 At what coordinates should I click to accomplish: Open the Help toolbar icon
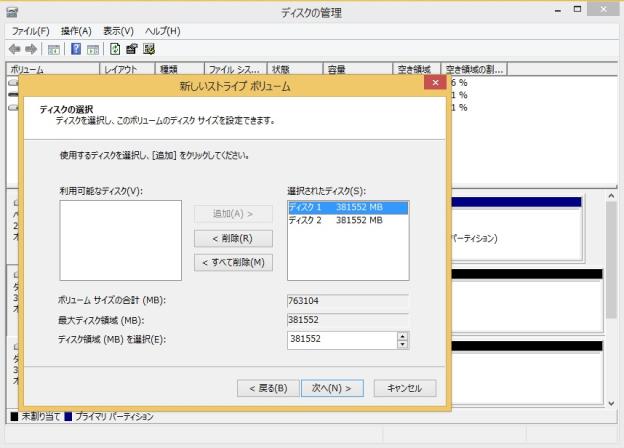click(x=76, y=49)
